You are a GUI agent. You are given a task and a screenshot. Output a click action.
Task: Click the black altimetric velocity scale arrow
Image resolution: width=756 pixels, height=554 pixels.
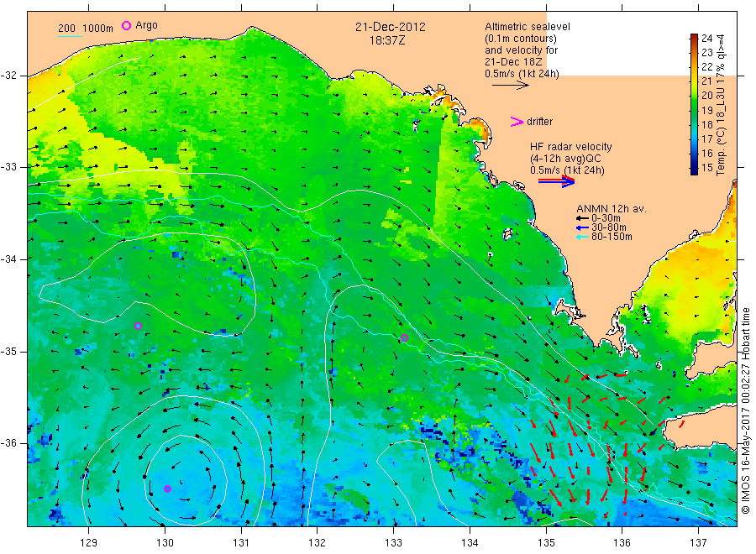pos(511,86)
